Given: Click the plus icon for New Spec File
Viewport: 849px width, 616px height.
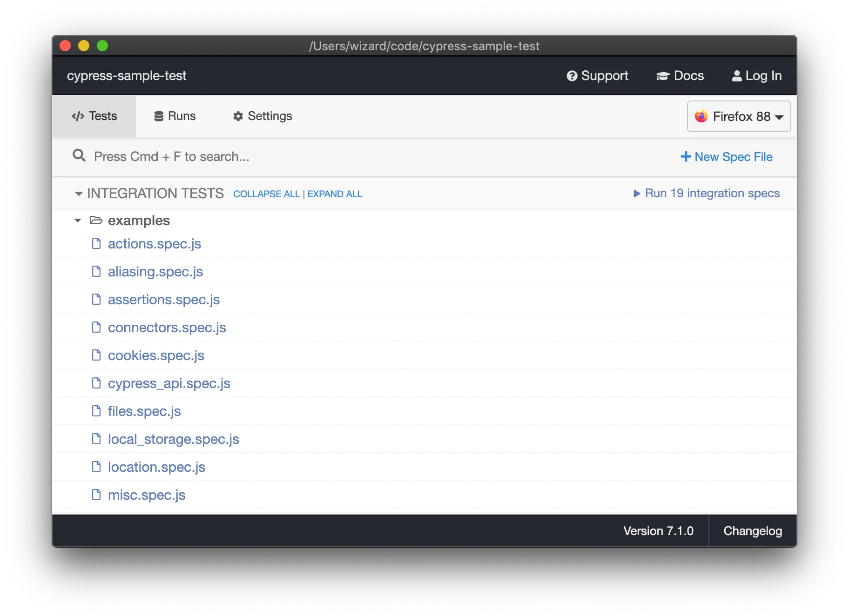Looking at the screenshot, I should (x=685, y=157).
